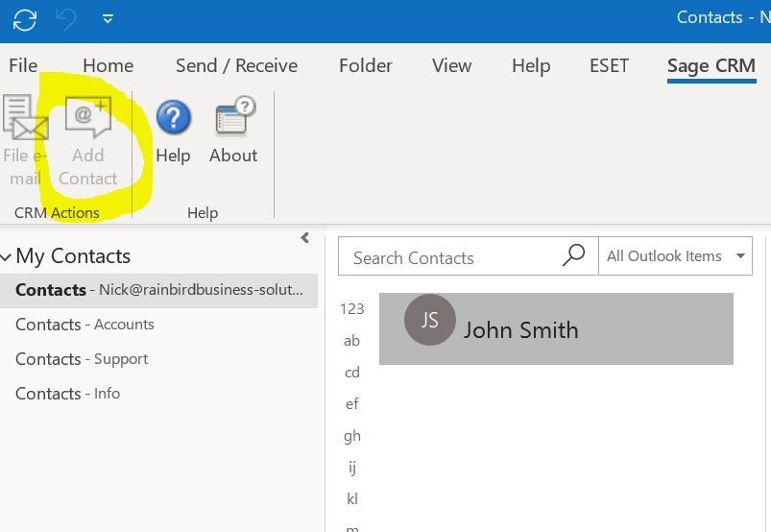Open Contacts - Info folder
Image resolution: width=771 pixels, height=532 pixels.
tap(68, 394)
